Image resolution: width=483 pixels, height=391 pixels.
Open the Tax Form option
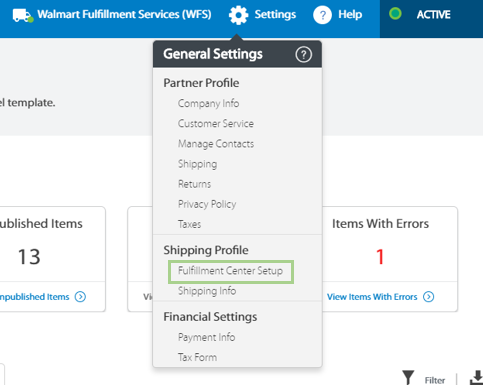tap(197, 357)
